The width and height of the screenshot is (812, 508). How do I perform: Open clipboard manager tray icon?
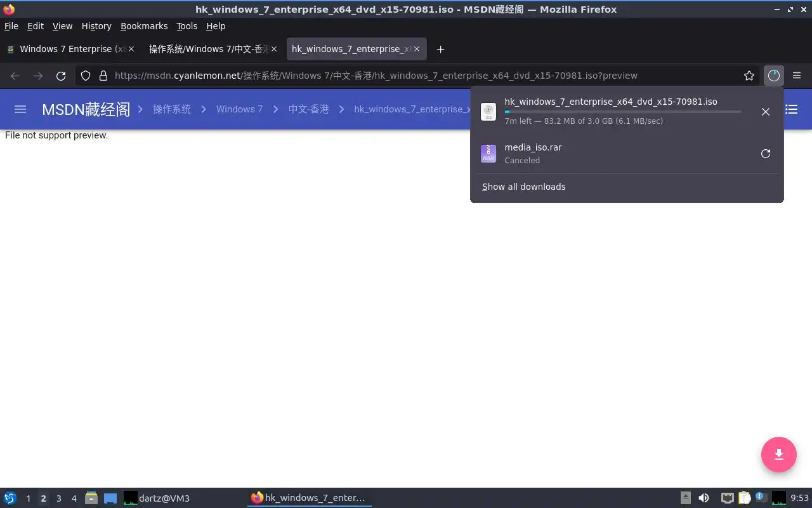744,498
